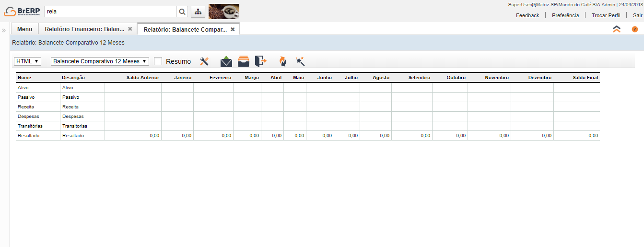Click the export door arrow icon
Viewport: 644px width, 247px height.
point(260,61)
